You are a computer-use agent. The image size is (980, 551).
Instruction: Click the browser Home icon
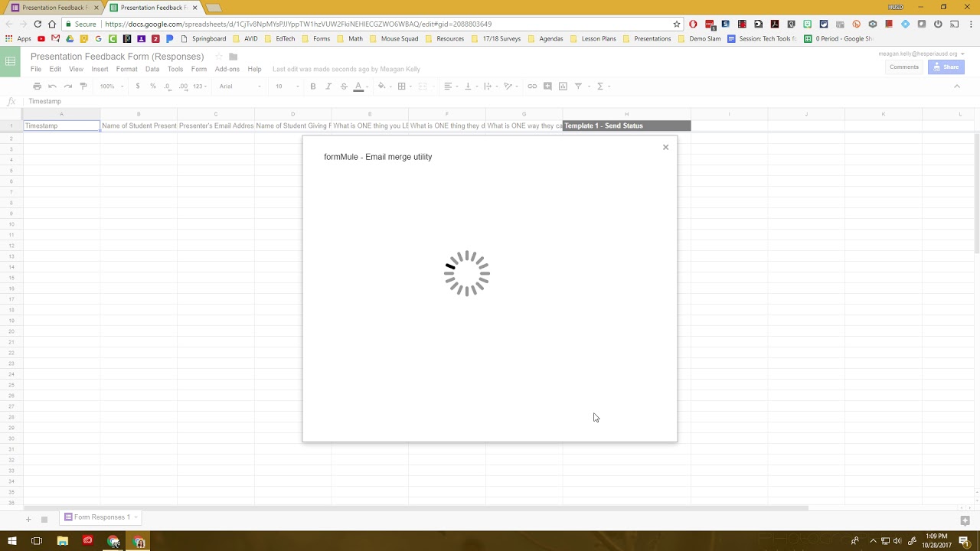point(52,24)
